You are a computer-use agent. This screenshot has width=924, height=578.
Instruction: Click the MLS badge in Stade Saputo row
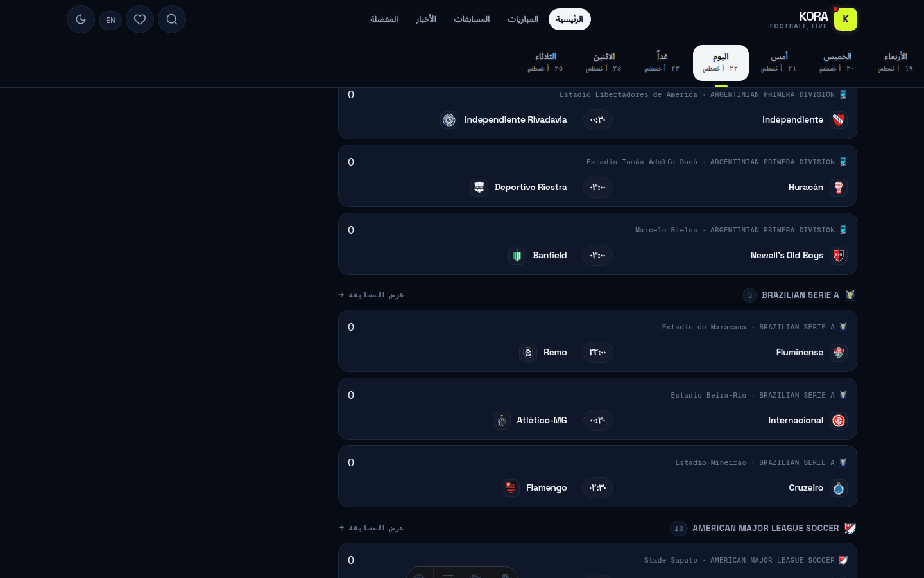pyautogui.click(x=843, y=560)
